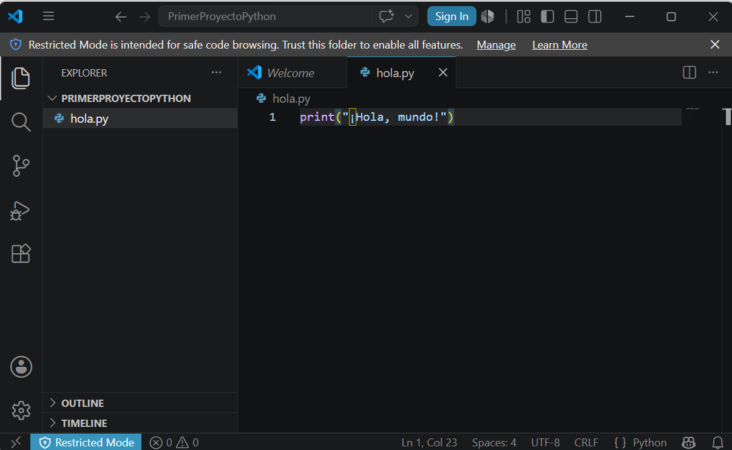Expand the TIMELINE section
The image size is (732, 450).
(140, 423)
